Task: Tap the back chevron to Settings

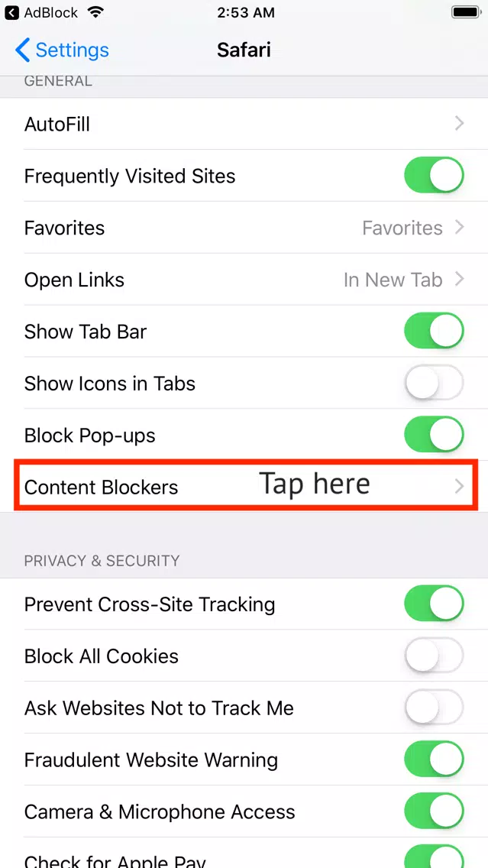Action: click(x=23, y=50)
